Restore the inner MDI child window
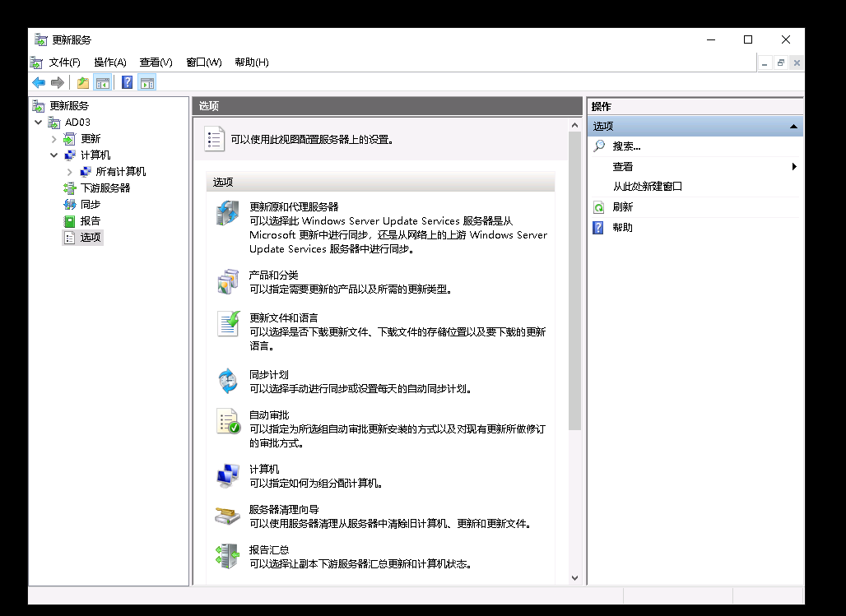The image size is (846, 616). click(x=781, y=63)
